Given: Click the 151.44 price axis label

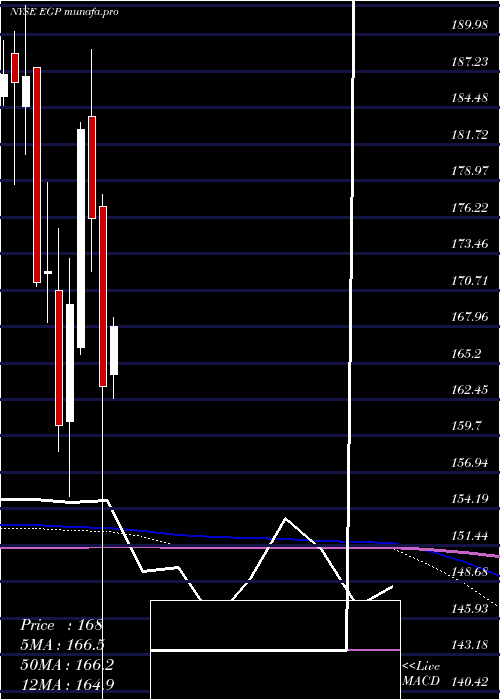Looking at the screenshot, I should (470, 536).
